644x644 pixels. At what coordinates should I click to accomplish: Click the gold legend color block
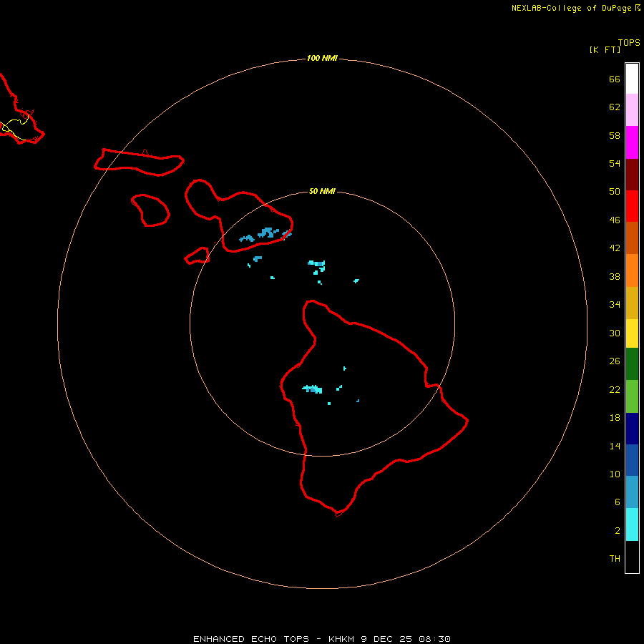point(632,303)
